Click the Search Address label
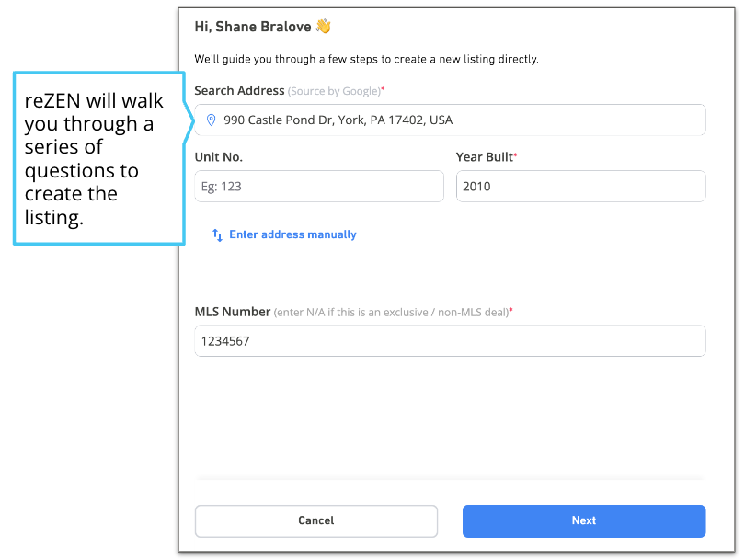This screenshot has height=560, width=745. click(x=239, y=91)
